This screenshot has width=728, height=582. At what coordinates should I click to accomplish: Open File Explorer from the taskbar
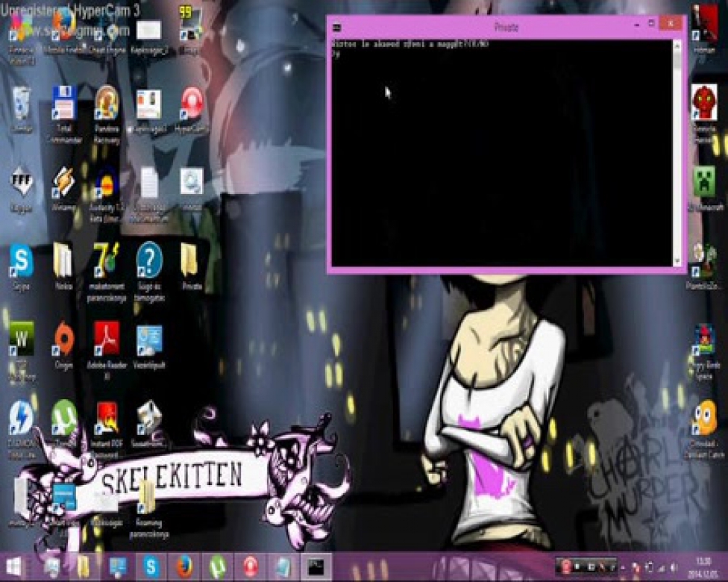[84, 566]
